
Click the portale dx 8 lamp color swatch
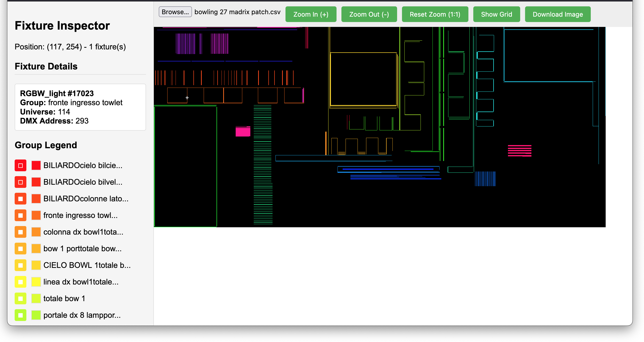click(36, 315)
